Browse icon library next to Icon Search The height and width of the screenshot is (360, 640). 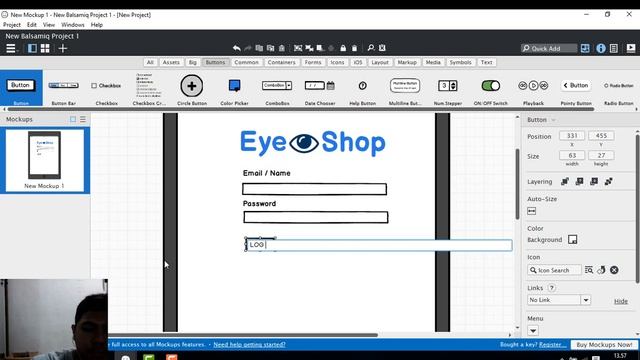[589, 270]
